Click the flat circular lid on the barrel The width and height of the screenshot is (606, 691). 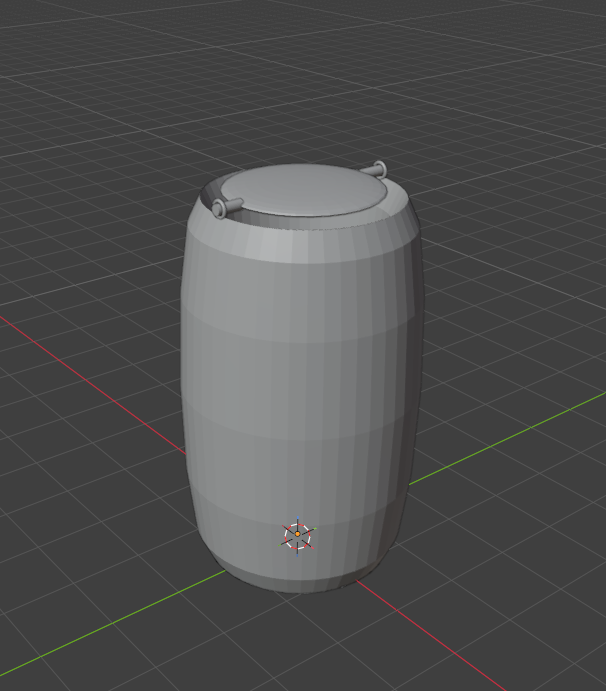(304, 190)
